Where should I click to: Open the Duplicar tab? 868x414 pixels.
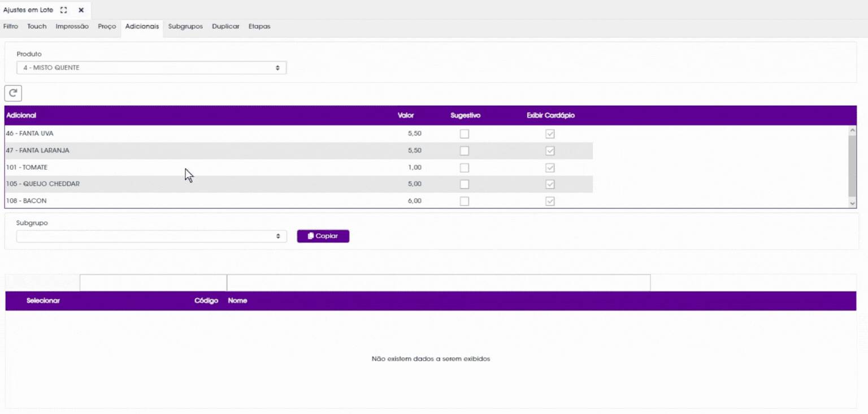coord(225,27)
